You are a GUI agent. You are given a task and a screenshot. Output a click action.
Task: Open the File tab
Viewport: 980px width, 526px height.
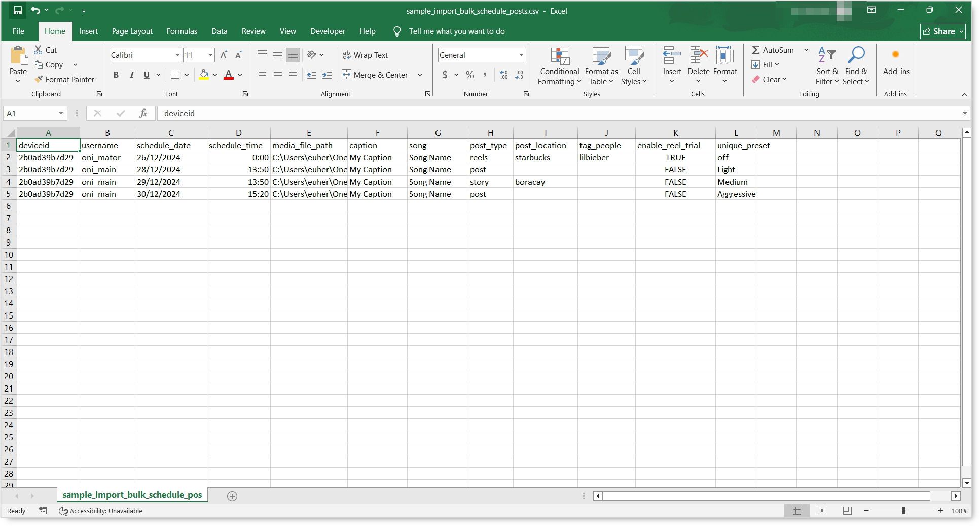click(18, 31)
